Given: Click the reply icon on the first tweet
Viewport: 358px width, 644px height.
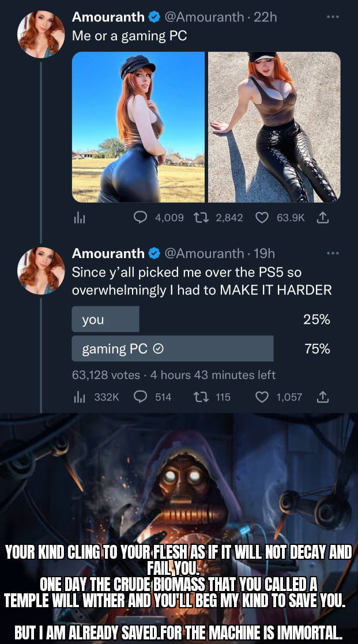Looking at the screenshot, I should [141, 218].
